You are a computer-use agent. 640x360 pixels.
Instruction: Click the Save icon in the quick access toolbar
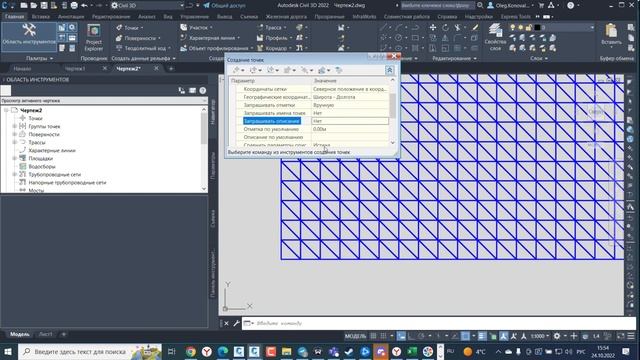point(44,6)
